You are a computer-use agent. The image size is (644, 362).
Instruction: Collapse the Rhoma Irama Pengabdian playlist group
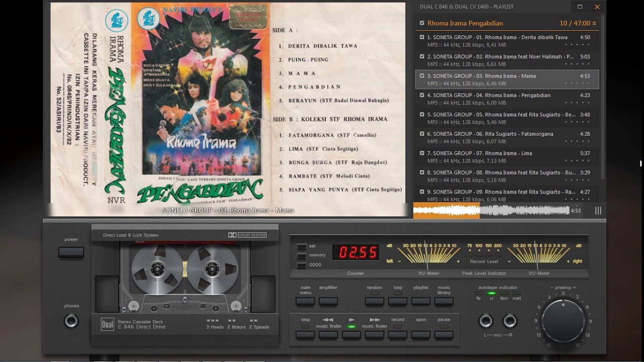click(594, 23)
